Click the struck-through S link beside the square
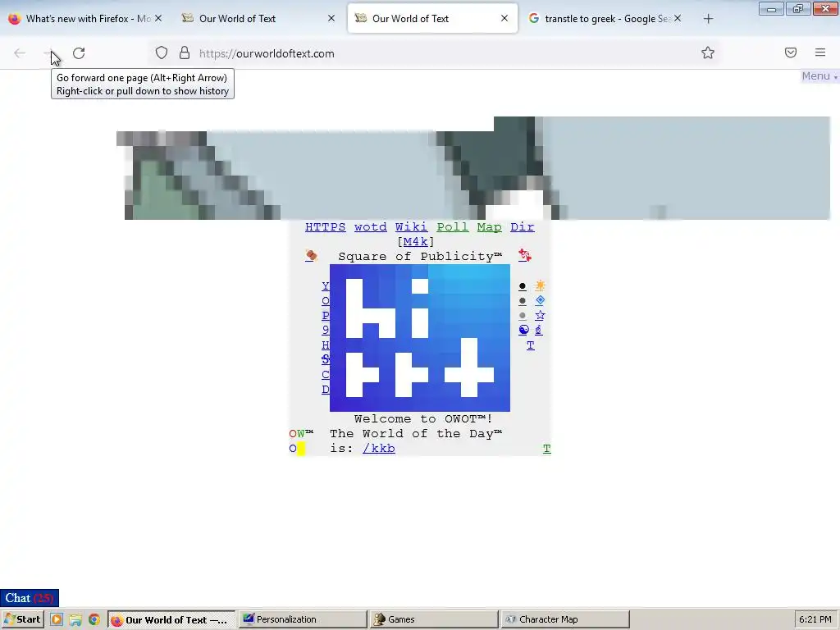Image resolution: width=840 pixels, height=630 pixels. (325, 359)
